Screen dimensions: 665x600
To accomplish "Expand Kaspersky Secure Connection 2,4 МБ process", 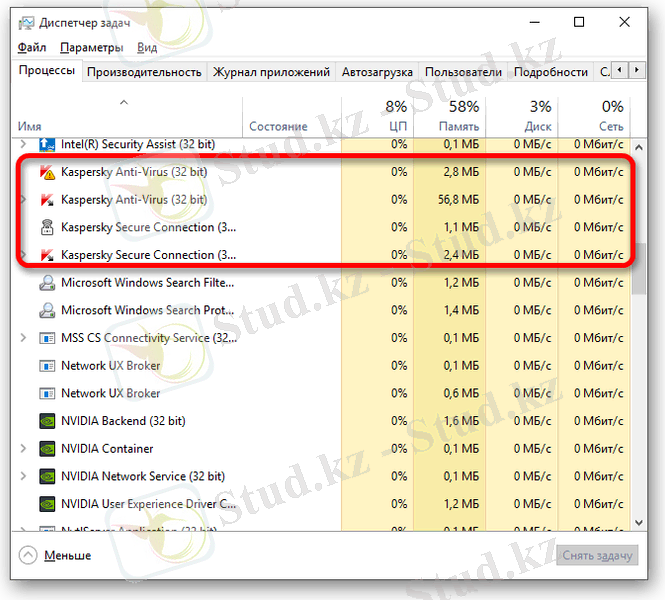I will (x=23, y=255).
